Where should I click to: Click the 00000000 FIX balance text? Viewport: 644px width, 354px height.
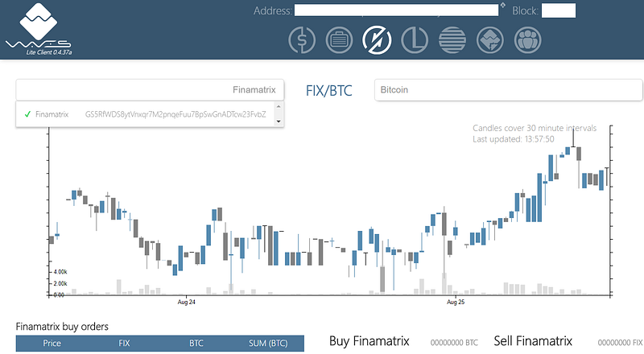pos(620,343)
